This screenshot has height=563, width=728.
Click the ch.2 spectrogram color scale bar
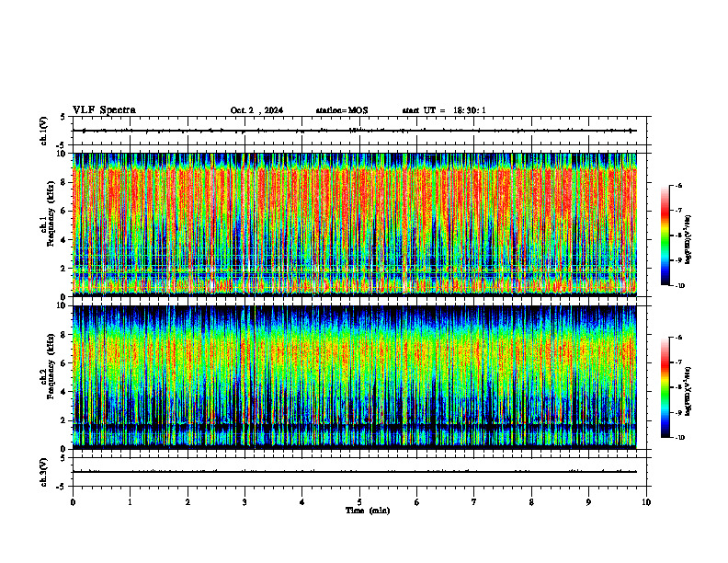[665, 387]
